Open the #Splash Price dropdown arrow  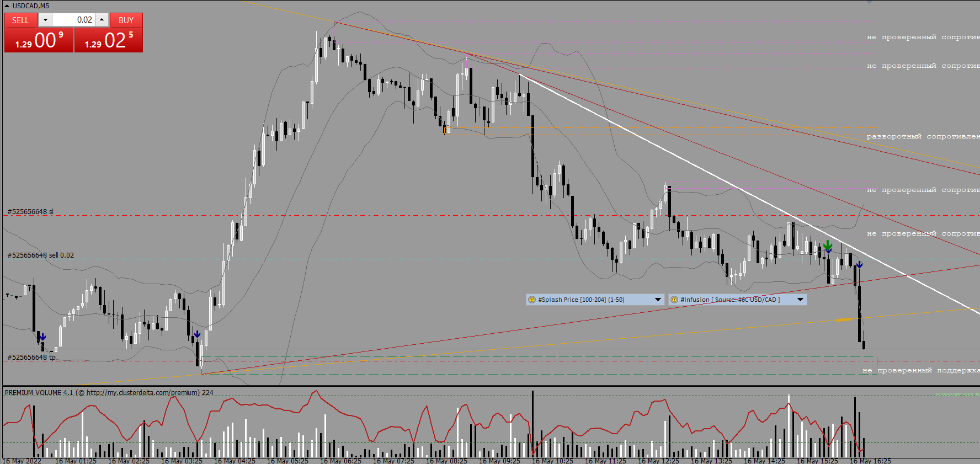click(x=658, y=300)
